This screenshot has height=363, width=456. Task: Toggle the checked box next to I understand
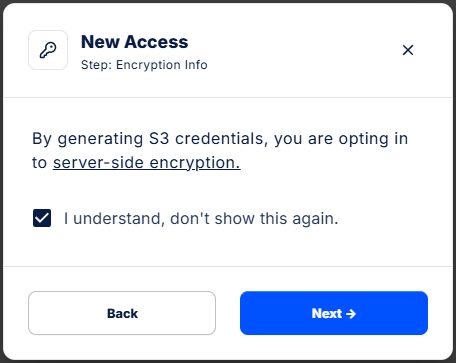click(42, 218)
